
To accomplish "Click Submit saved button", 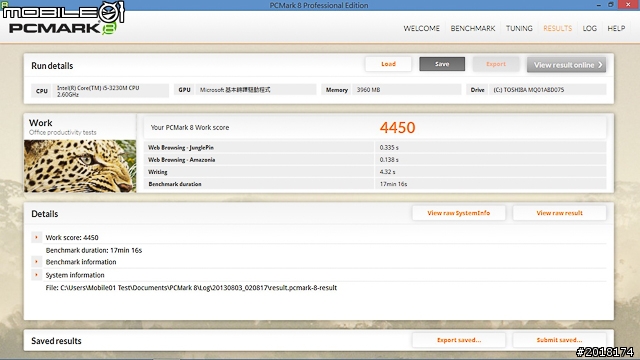I will click(x=559, y=340).
